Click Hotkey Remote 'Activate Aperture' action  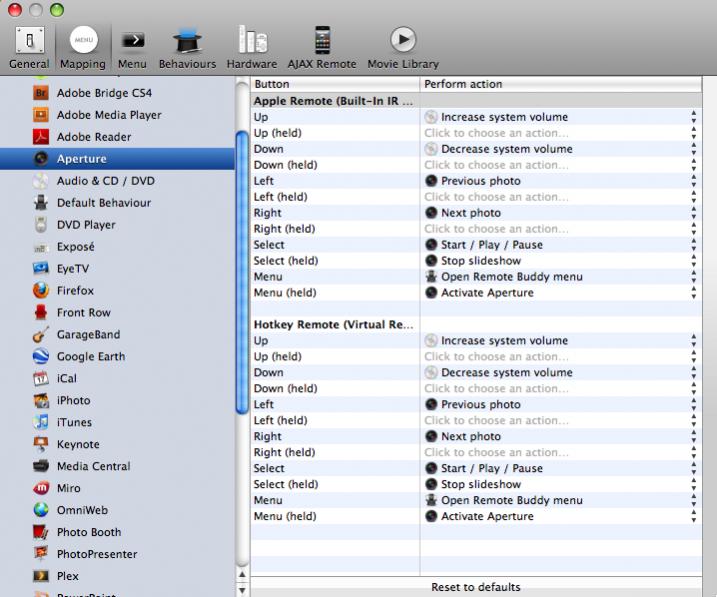click(479, 517)
